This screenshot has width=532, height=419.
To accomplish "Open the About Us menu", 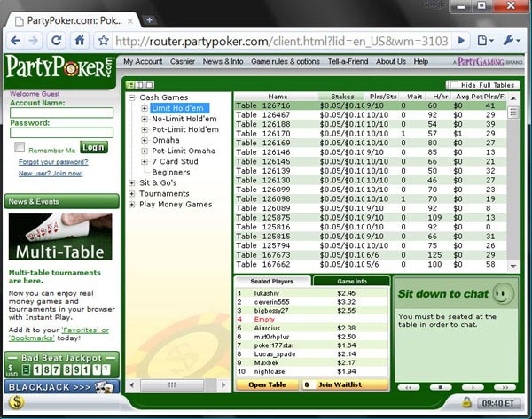I will (x=391, y=62).
